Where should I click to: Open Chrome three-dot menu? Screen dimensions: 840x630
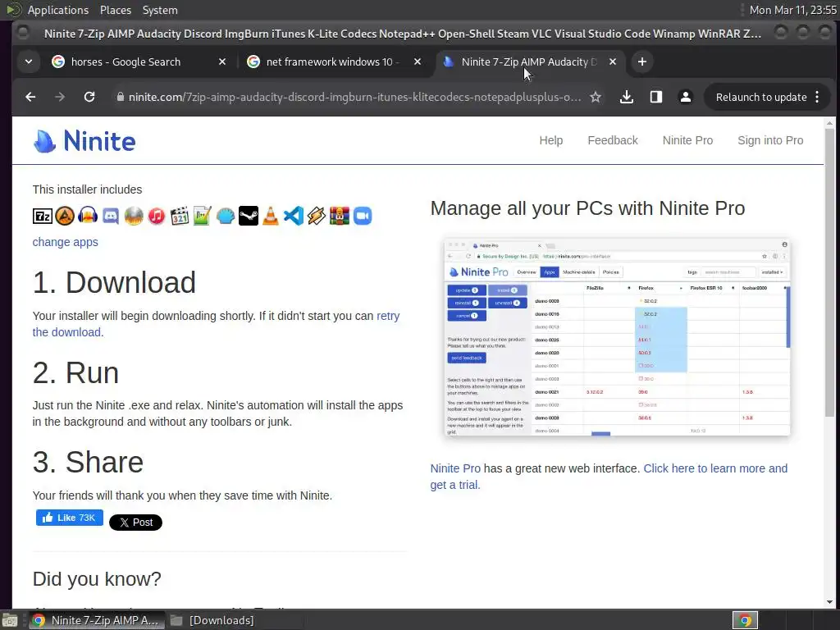pyautogui.click(x=817, y=97)
